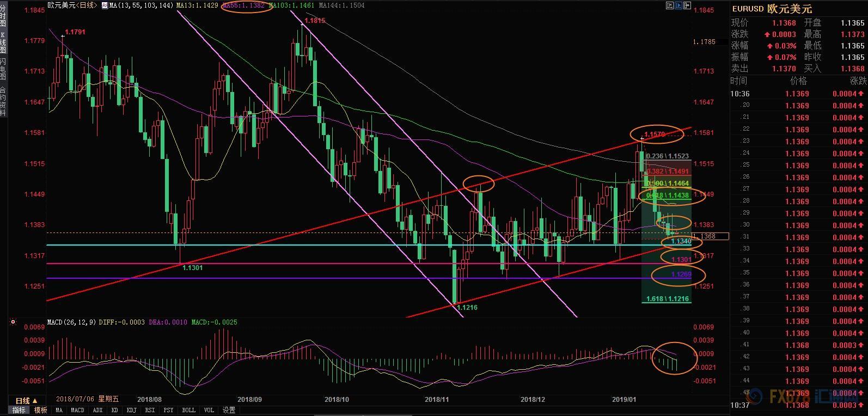Apply the VOL indicator button
This screenshot has height=416, width=868.
[209, 410]
